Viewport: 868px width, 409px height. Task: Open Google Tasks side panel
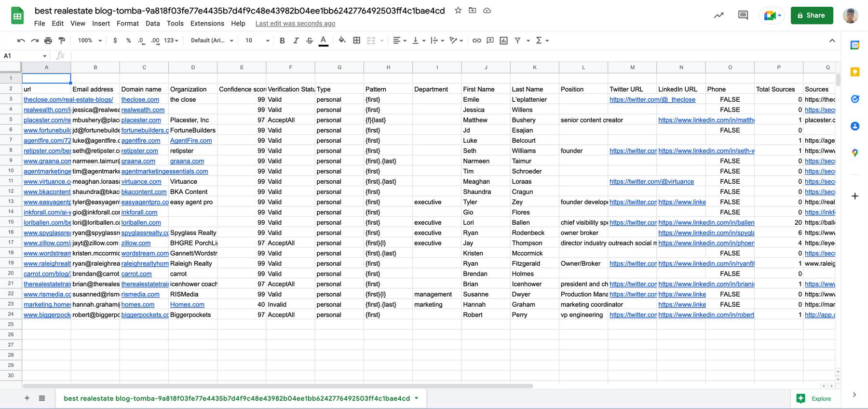click(x=854, y=99)
